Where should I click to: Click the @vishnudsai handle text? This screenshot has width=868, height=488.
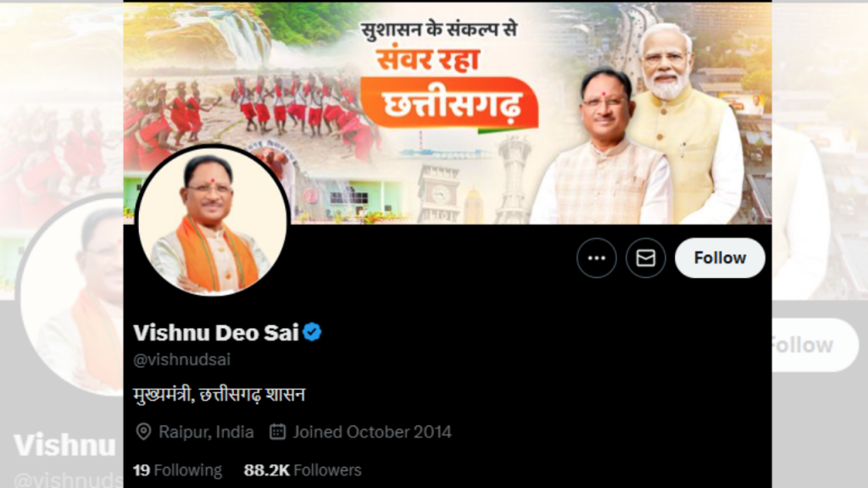181,359
